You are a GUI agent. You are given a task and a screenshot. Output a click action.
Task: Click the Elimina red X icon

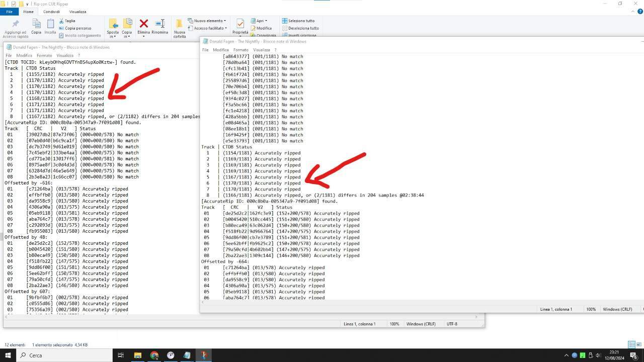[x=143, y=24]
